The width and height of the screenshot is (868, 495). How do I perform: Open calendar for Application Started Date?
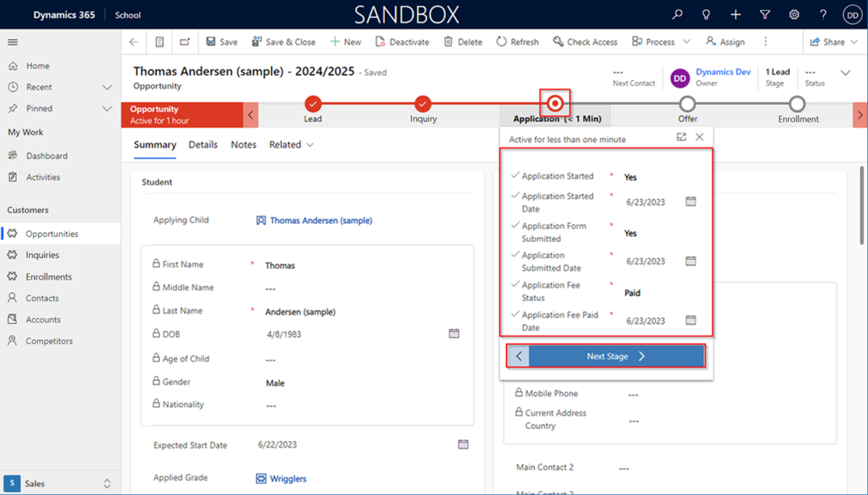tap(691, 202)
